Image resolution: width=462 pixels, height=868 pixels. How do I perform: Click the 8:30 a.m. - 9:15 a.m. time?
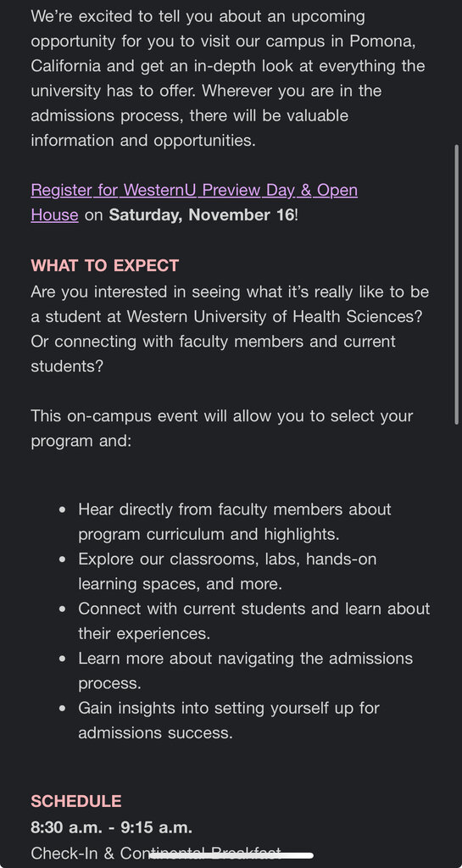[112, 827]
